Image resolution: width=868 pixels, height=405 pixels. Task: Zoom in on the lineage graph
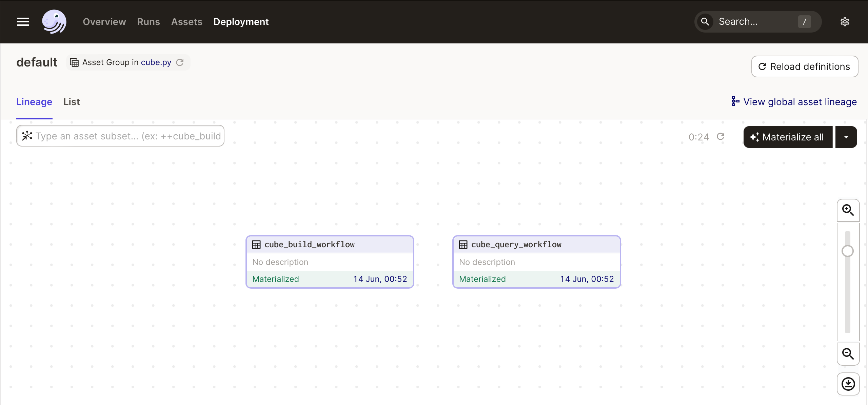(848, 210)
